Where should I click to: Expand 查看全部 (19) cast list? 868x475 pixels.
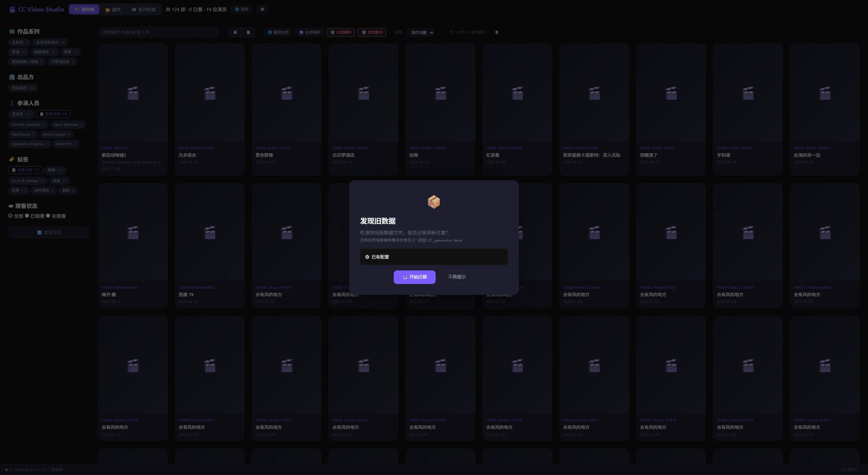pyautogui.click(x=53, y=114)
